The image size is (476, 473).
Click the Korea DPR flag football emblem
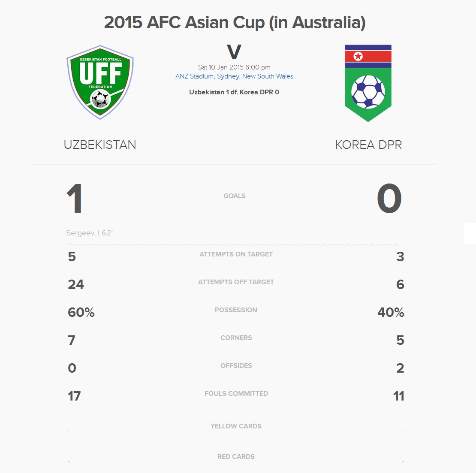point(368,83)
